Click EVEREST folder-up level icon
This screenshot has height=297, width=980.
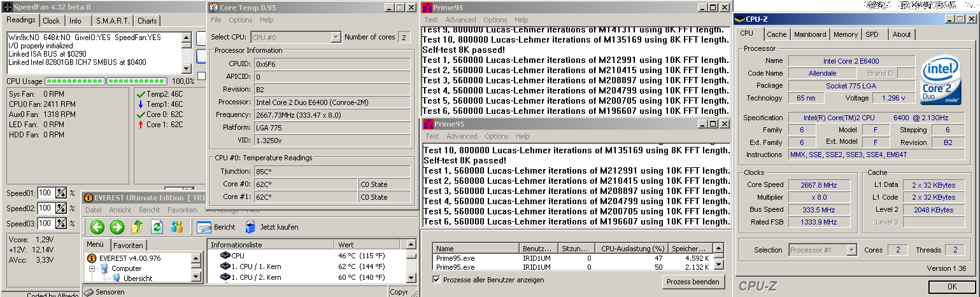(137, 227)
